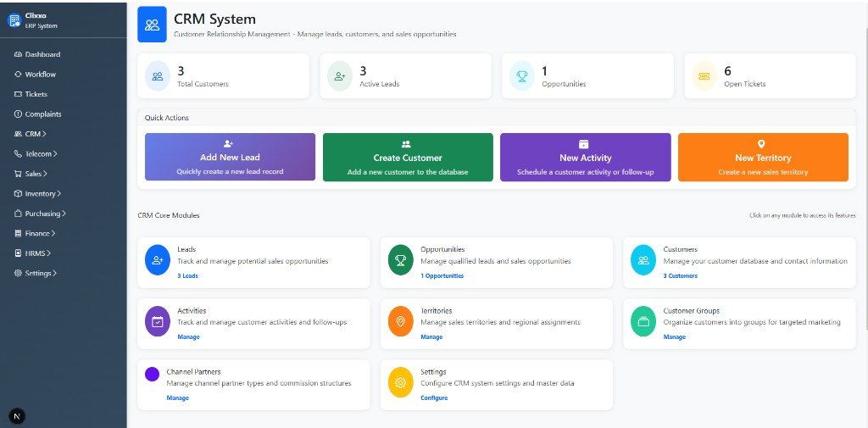
Task: Click the CRM System header people icon
Action: point(153,25)
